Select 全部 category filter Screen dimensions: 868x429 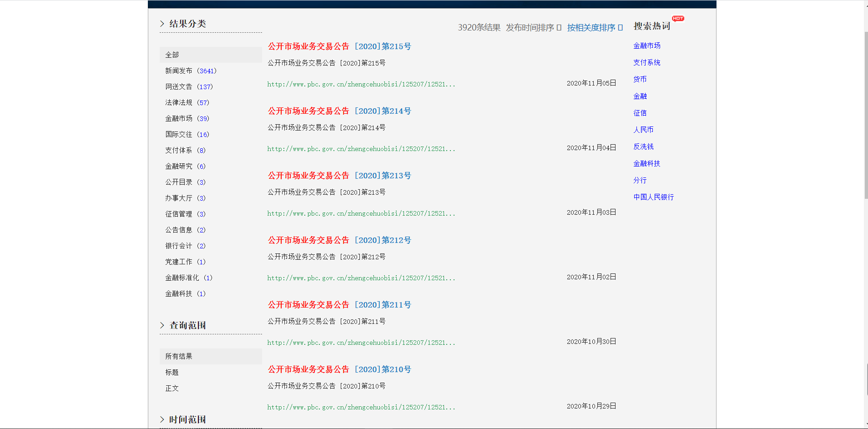coord(211,55)
